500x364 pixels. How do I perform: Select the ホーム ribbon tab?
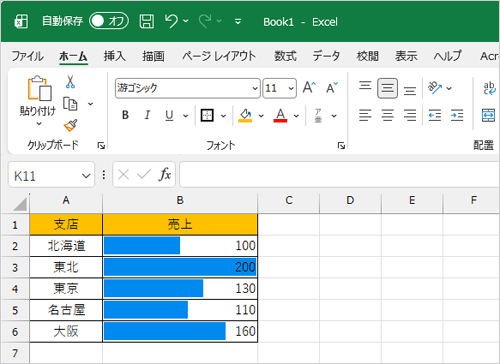point(73,56)
